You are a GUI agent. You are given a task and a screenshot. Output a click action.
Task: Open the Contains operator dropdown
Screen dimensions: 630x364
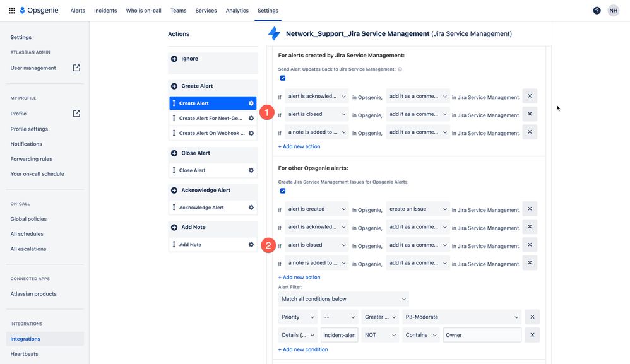420,335
